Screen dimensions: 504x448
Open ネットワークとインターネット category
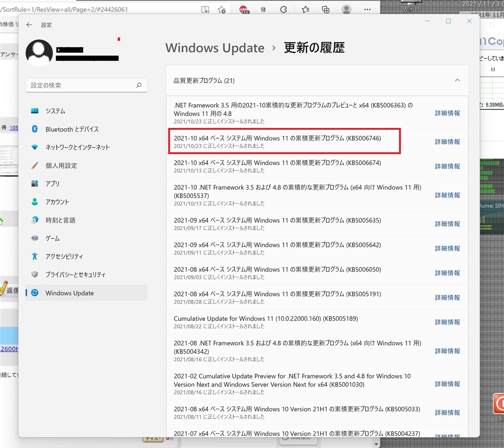[x=87, y=147]
